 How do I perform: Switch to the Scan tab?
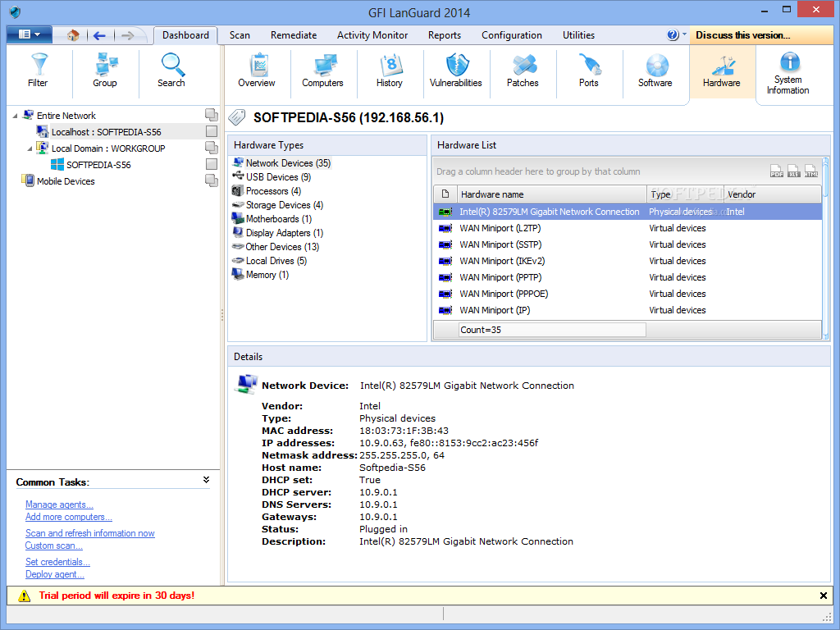point(240,35)
